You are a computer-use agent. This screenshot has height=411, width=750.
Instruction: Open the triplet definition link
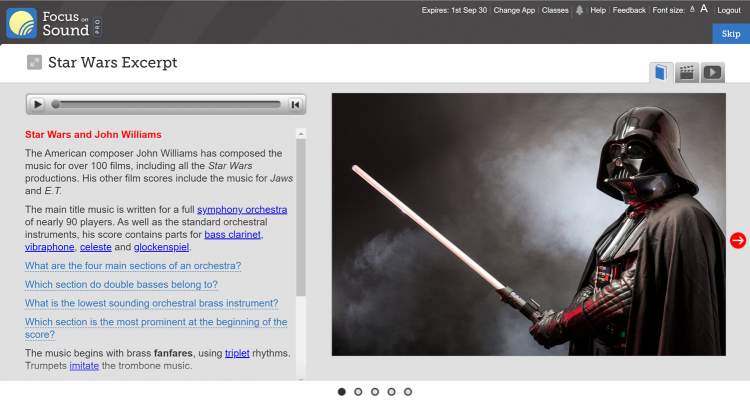pos(237,353)
